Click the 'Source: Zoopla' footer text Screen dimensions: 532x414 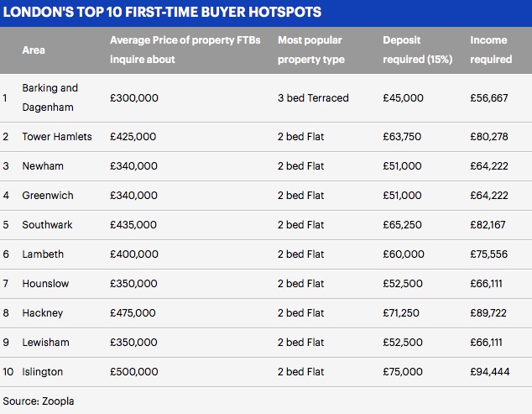pos(39,401)
